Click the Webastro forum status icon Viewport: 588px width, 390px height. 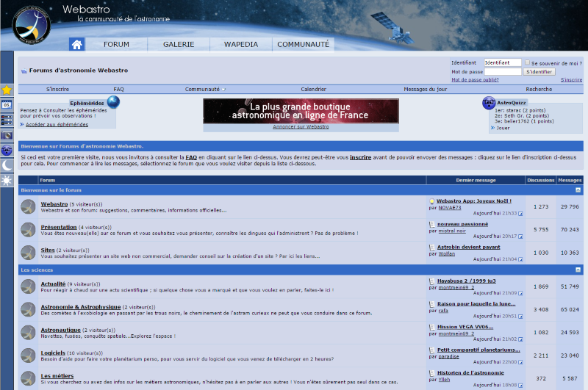(x=28, y=207)
